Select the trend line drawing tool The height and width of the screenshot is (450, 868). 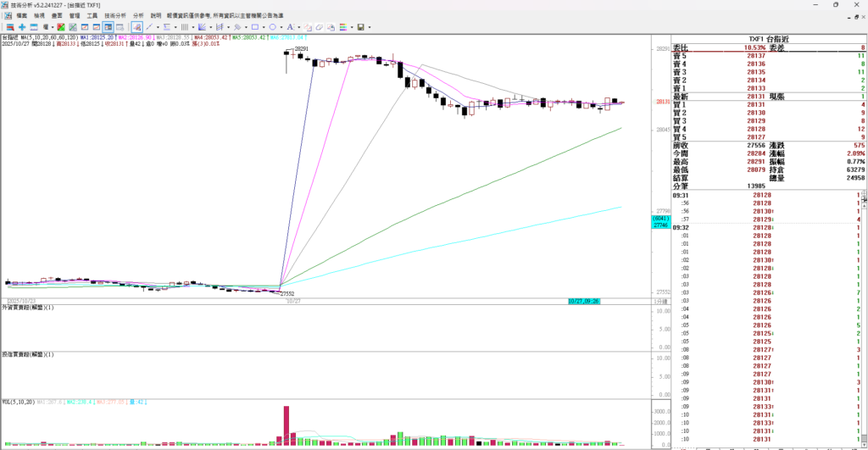148,27
